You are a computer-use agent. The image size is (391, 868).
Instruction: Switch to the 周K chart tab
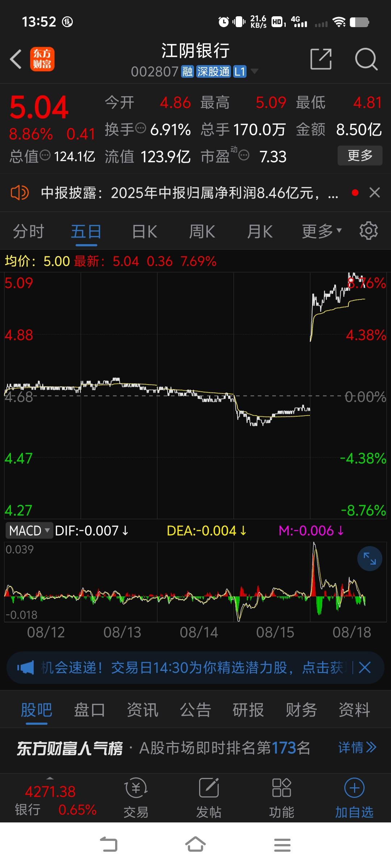coord(202,231)
